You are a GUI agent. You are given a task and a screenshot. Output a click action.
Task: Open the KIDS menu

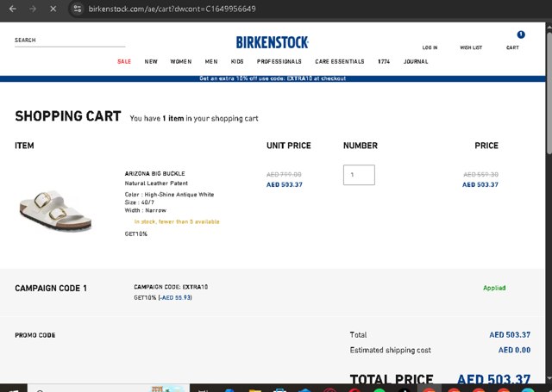tap(237, 61)
